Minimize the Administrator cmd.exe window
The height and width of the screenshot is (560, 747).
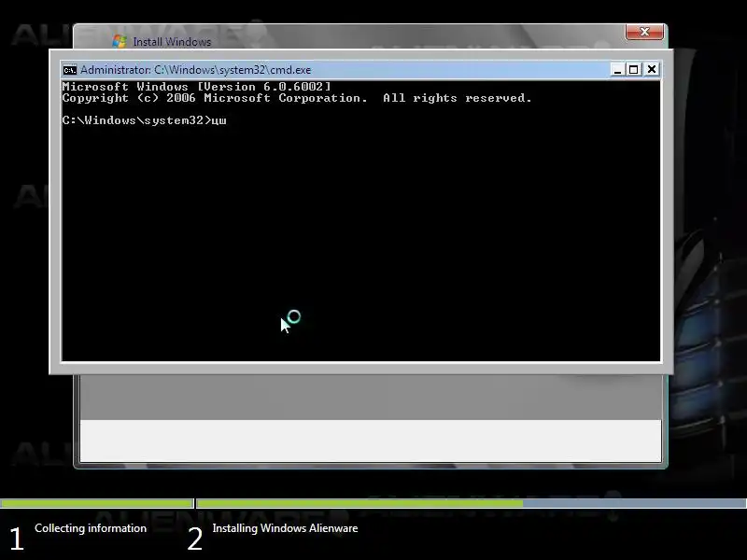[617, 69]
